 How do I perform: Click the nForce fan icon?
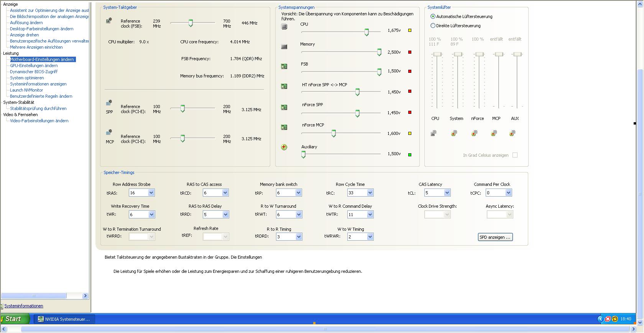(x=474, y=133)
